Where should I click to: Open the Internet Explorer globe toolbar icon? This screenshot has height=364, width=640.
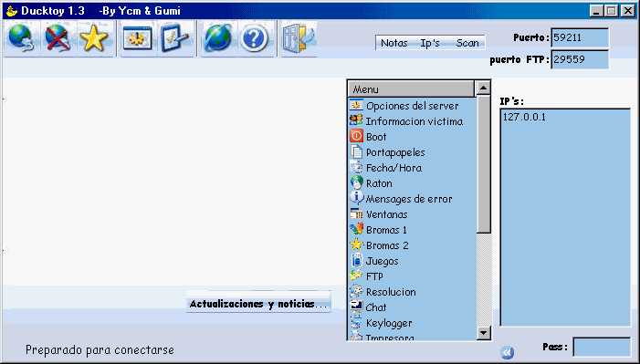coord(218,38)
